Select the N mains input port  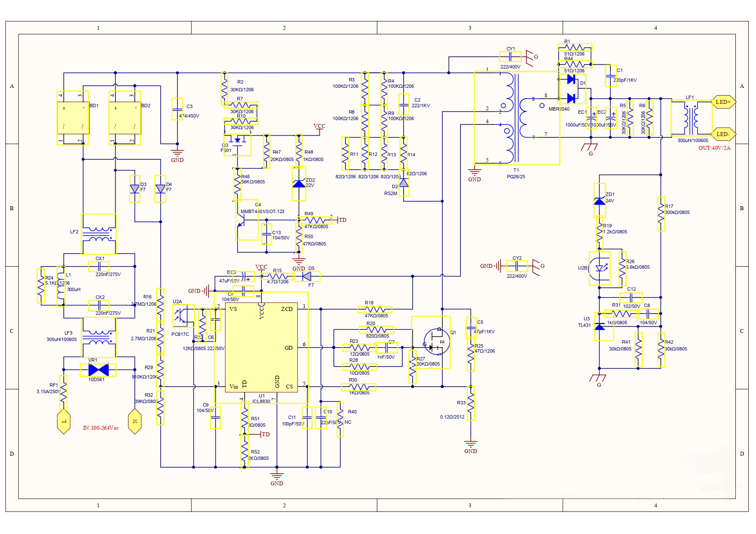(x=135, y=422)
